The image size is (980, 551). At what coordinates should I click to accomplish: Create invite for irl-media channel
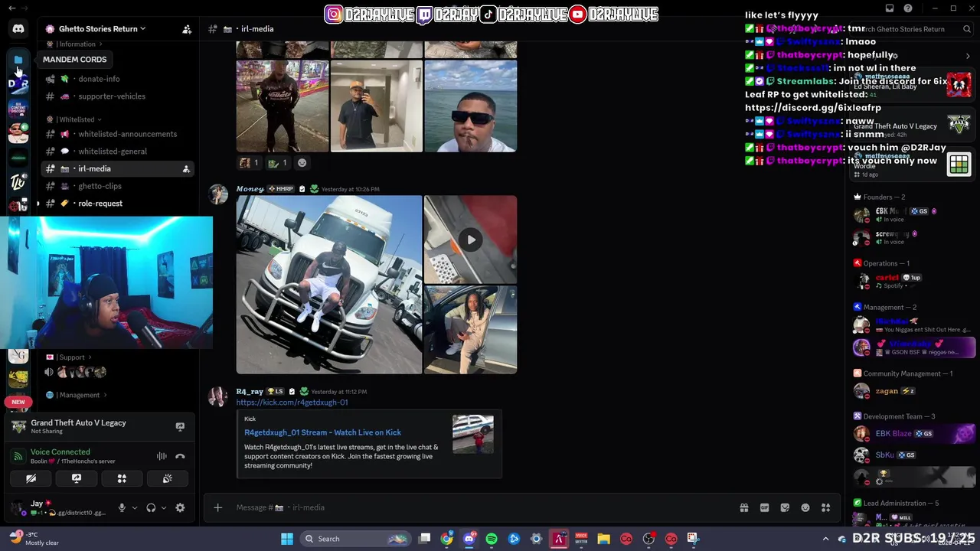[186, 169]
